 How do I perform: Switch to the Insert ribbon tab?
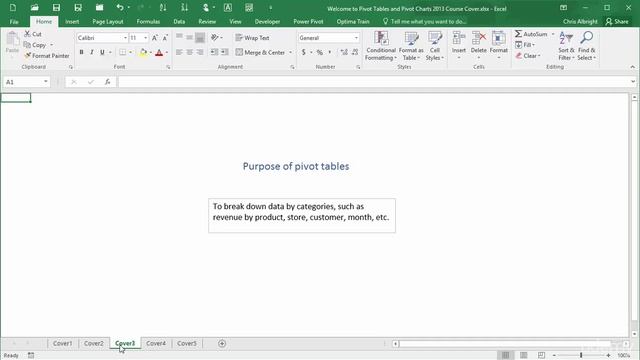[x=72, y=22]
